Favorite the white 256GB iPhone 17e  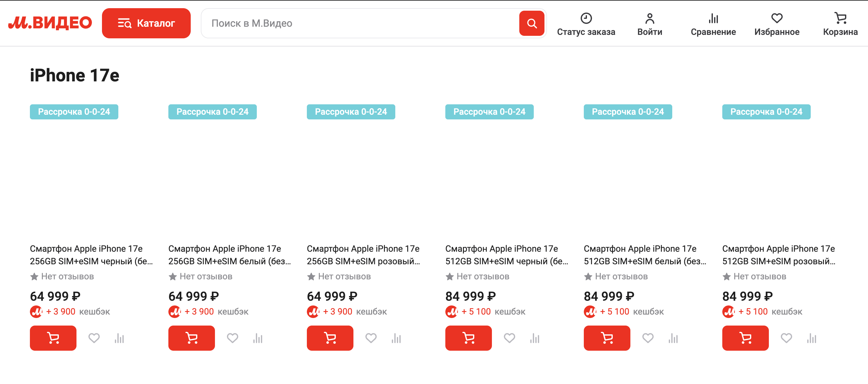pyautogui.click(x=233, y=338)
